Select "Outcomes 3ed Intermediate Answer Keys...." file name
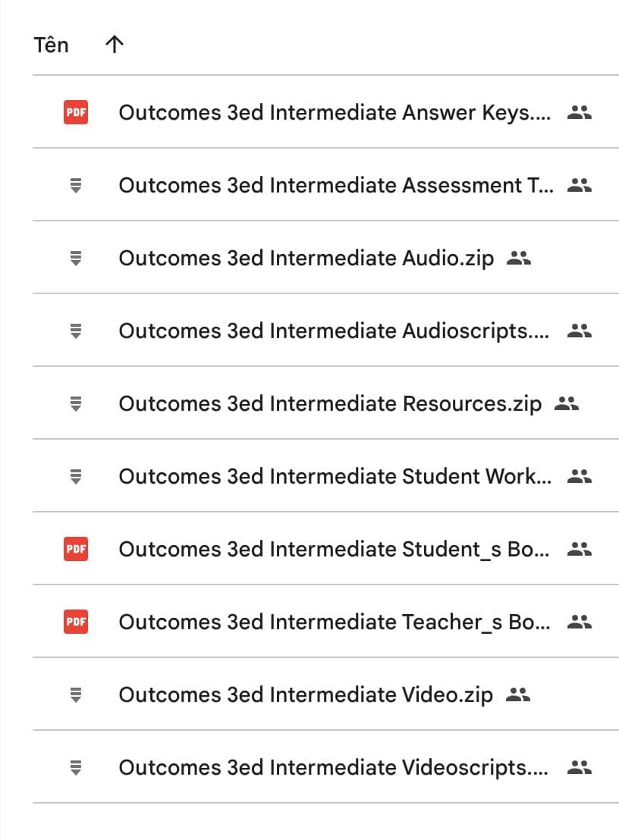 335,113
